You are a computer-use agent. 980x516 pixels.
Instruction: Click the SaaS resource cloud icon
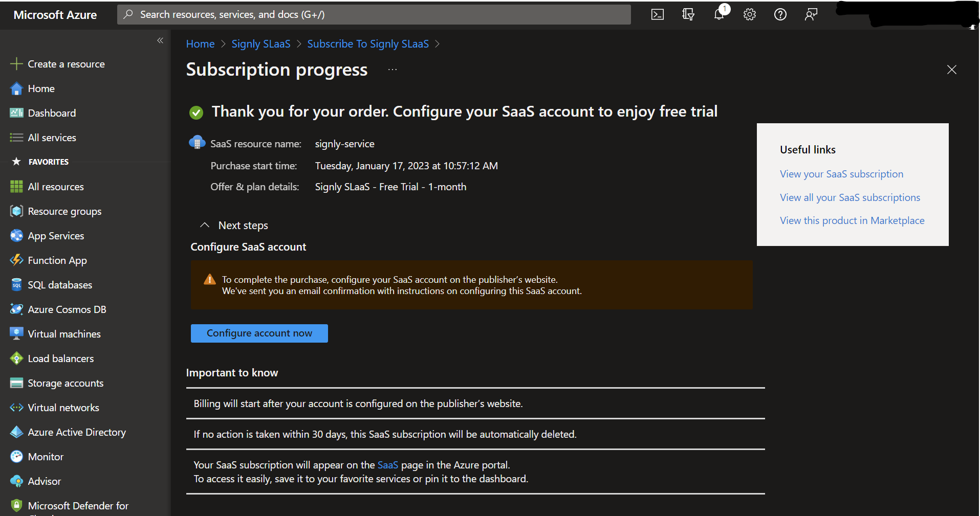pos(197,143)
